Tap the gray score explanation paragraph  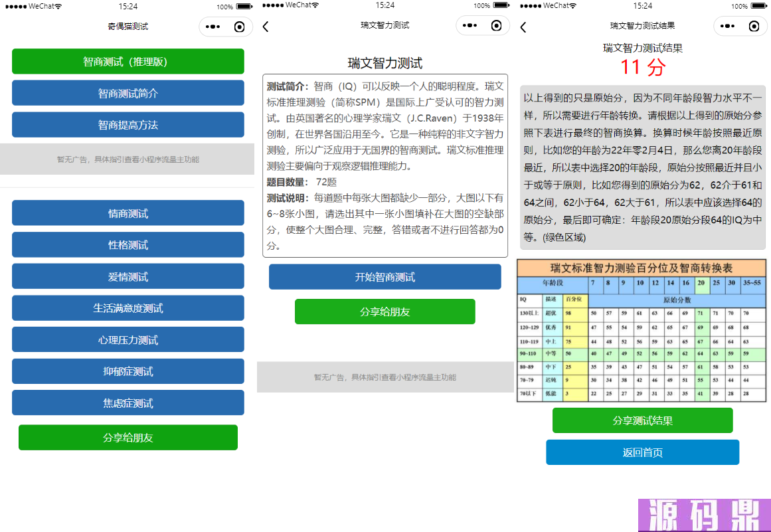643,167
